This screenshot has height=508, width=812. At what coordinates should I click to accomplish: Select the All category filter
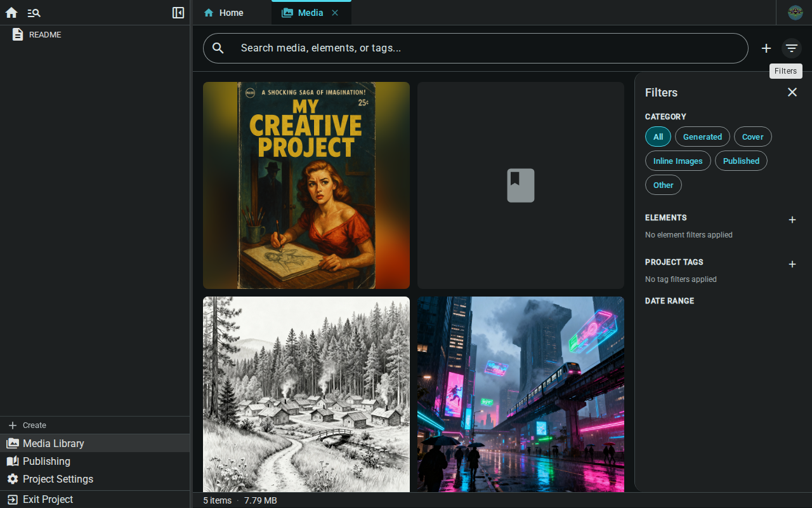coord(658,137)
